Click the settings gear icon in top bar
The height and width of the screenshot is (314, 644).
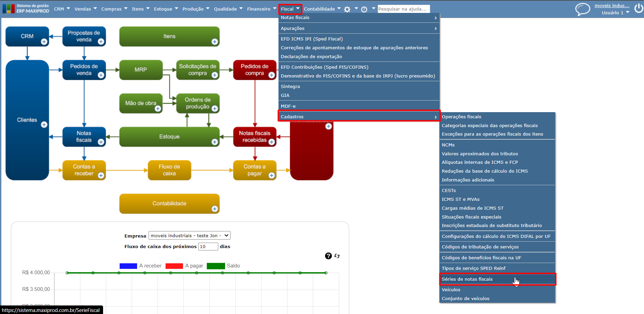click(347, 10)
